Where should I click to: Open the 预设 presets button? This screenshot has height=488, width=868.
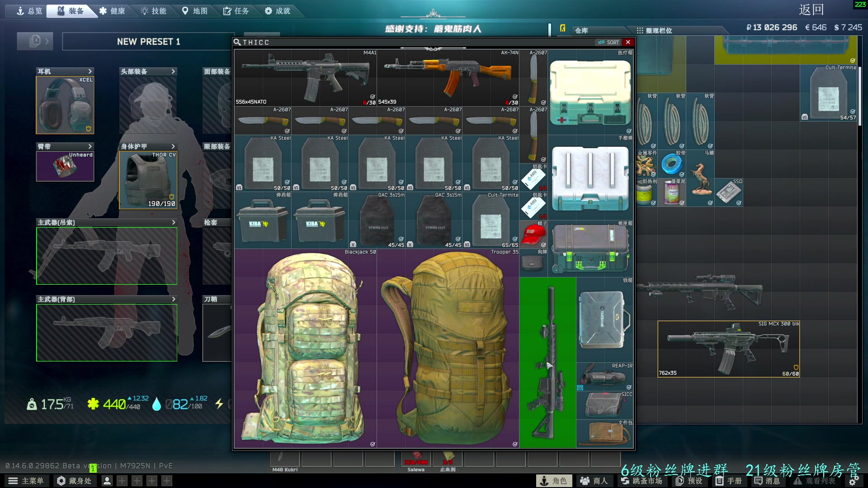pyautogui.click(x=689, y=481)
